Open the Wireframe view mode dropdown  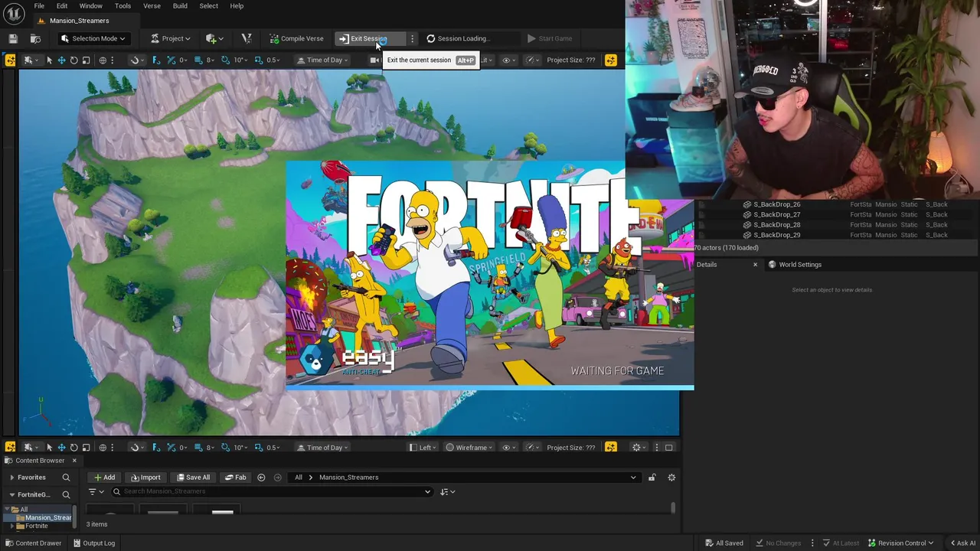pyautogui.click(x=470, y=448)
